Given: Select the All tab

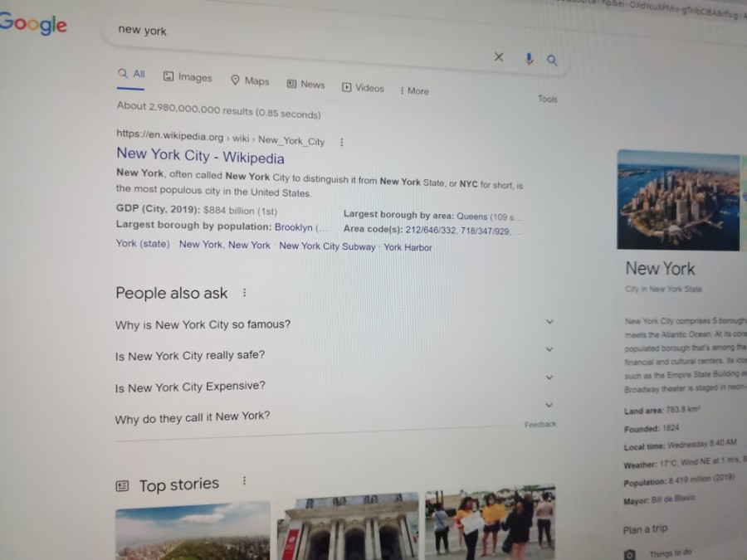Looking at the screenshot, I should pos(131,74).
